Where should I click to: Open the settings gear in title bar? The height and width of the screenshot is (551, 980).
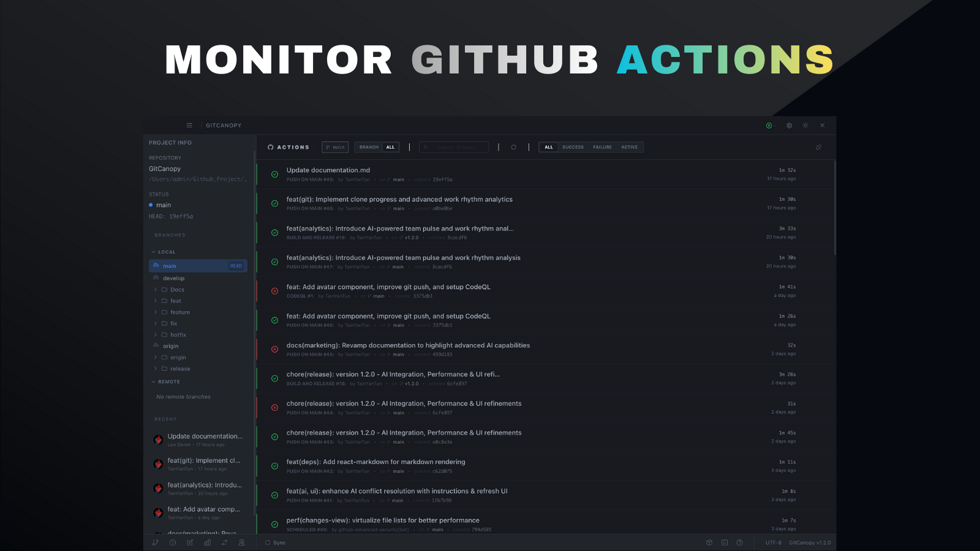coord(790,126)
